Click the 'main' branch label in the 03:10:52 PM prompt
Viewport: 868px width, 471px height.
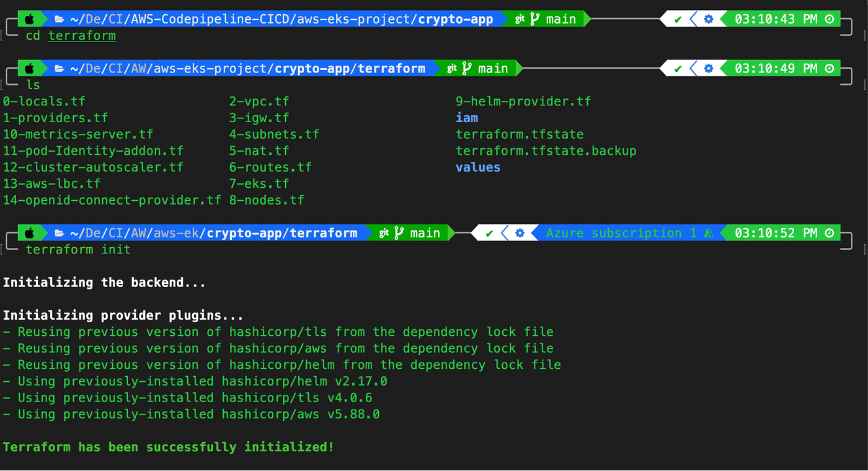click(x=425, y=234)
